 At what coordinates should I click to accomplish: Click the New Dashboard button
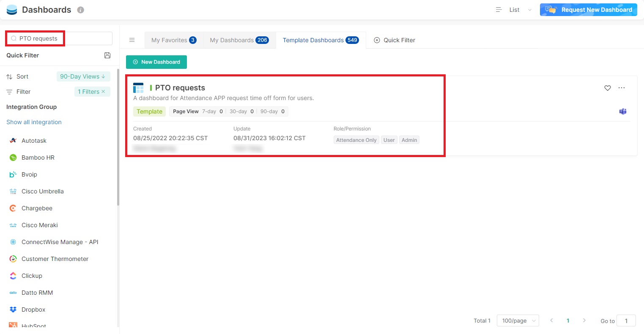pyautogui.click(x=156, y=62)
